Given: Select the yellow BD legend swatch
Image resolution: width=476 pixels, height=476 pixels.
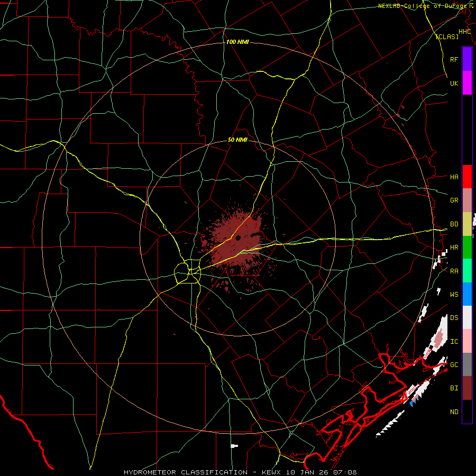Looking at the screenshot, I should point(467,224).
